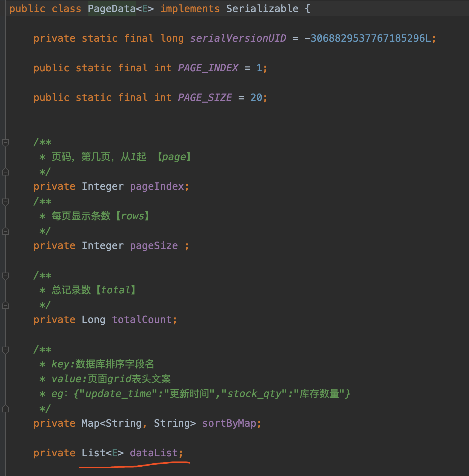Click the Serializable interface name

pos(262,9)
